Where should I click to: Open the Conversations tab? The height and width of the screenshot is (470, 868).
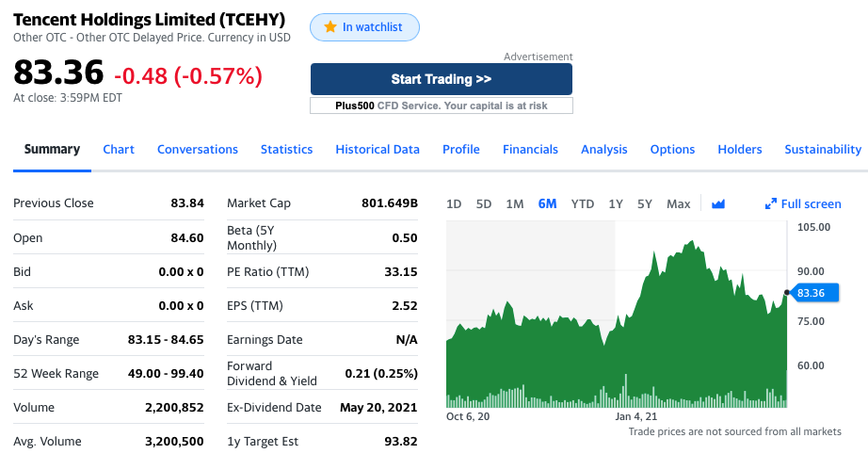pyautogui.click(x=198, y=150)
